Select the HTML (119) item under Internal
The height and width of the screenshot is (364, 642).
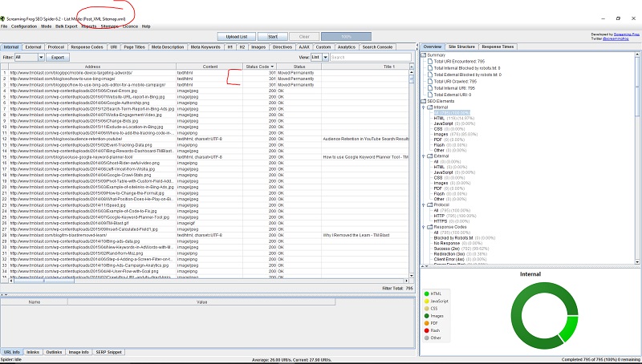point(454,118)
